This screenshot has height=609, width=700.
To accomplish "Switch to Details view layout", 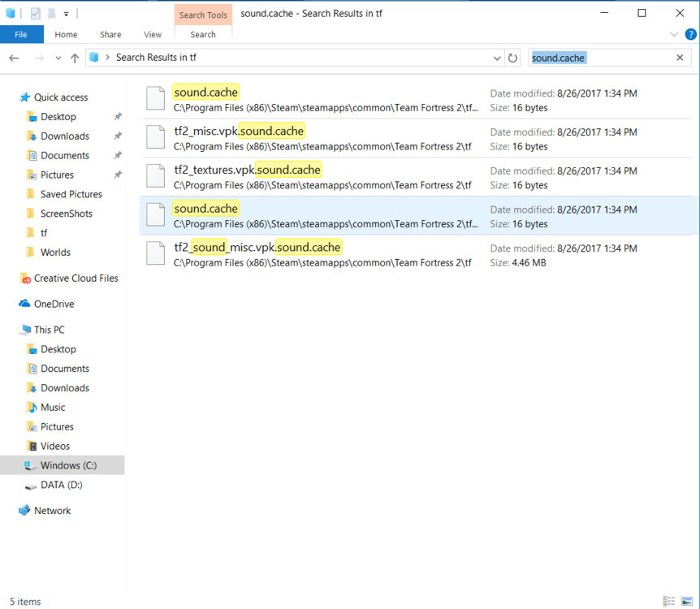I will [669, 602].
